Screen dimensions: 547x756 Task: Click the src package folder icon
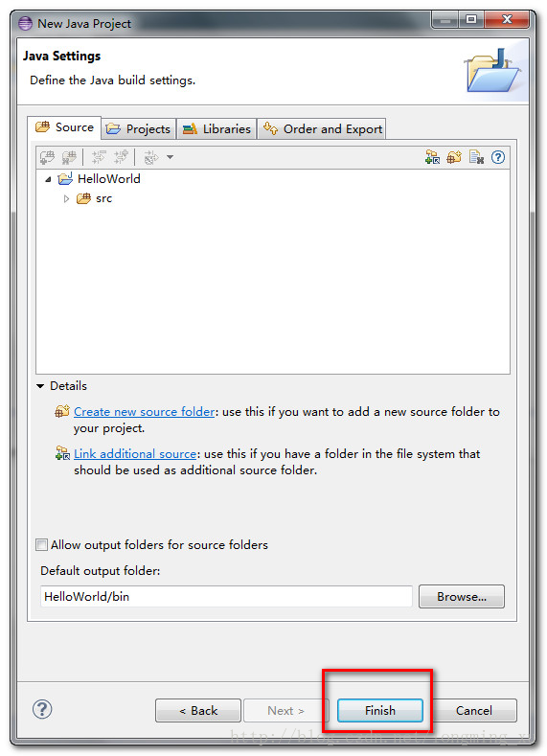84,198
